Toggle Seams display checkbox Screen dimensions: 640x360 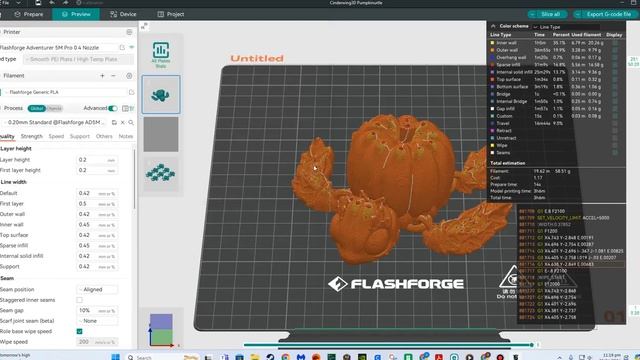(x=614, y=153)
